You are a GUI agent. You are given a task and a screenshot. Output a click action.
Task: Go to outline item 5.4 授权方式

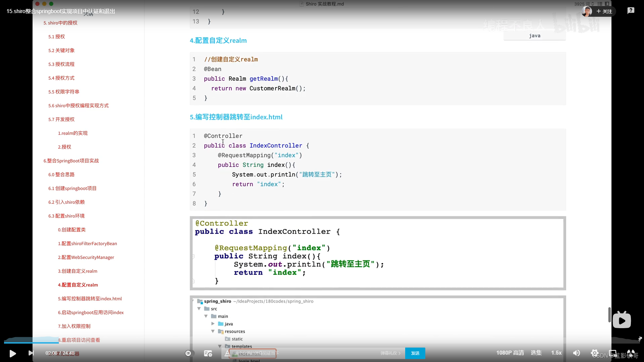point(61,78)
